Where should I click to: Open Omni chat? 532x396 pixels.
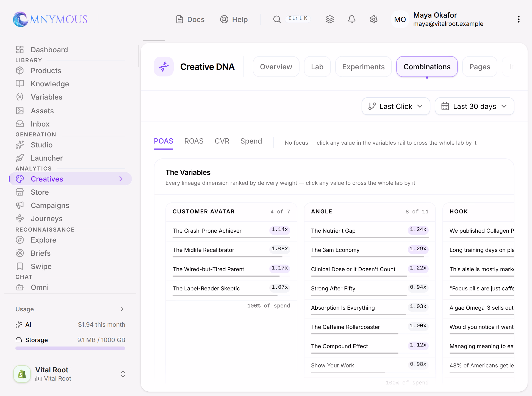[x=70, y=287]
